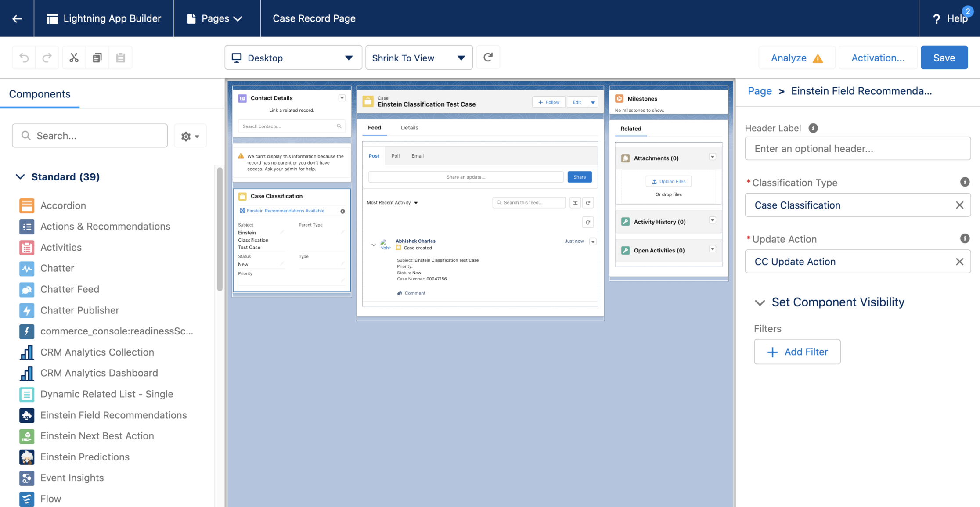Click the undo arrow icon
This screenshot has width=980, height=507.
24,58
